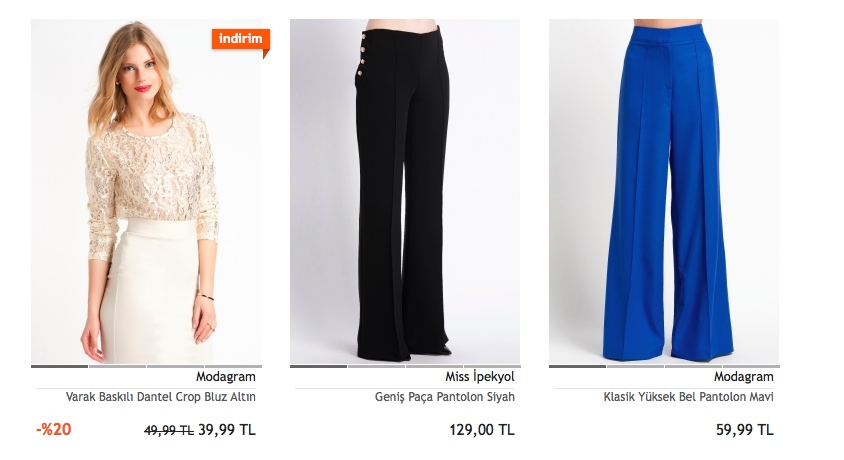Select second image segment under lace blouse
Screen dimensions: 844x460
pos(117,366)
